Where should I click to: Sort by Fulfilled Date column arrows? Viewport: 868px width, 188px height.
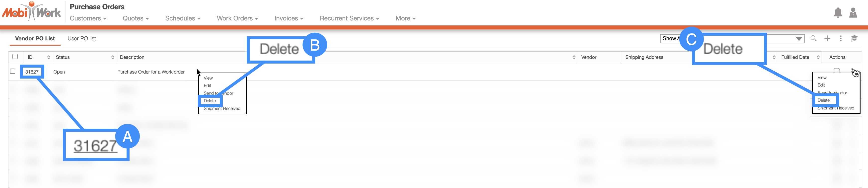click(818, 57)
